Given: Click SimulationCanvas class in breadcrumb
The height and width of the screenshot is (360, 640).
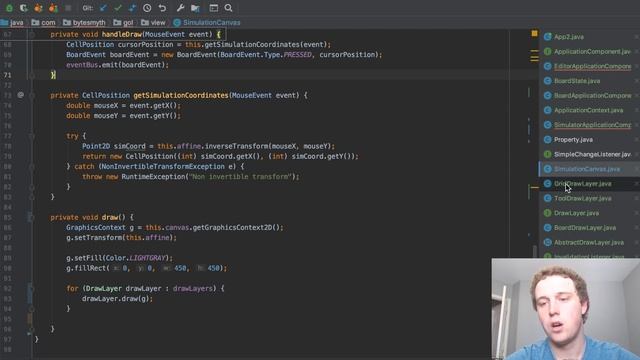Looking at the screenshot, I should 207,22.
